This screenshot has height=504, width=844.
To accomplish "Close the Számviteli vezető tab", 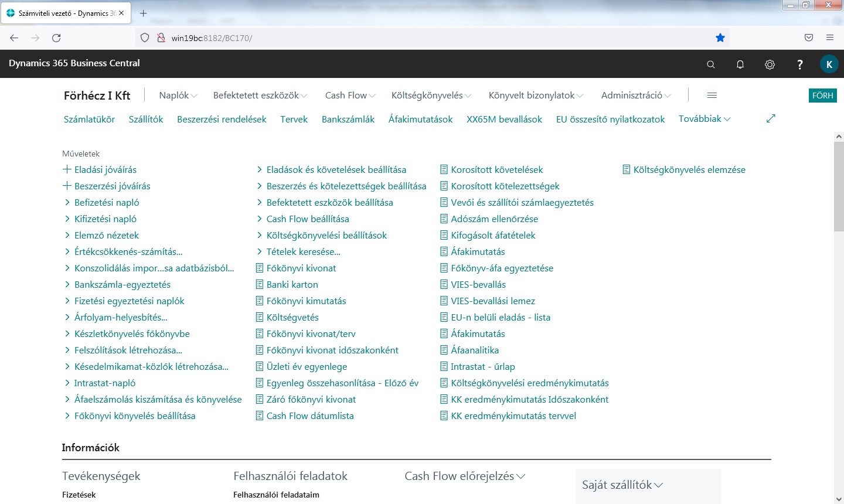I will tap(121, 13).
